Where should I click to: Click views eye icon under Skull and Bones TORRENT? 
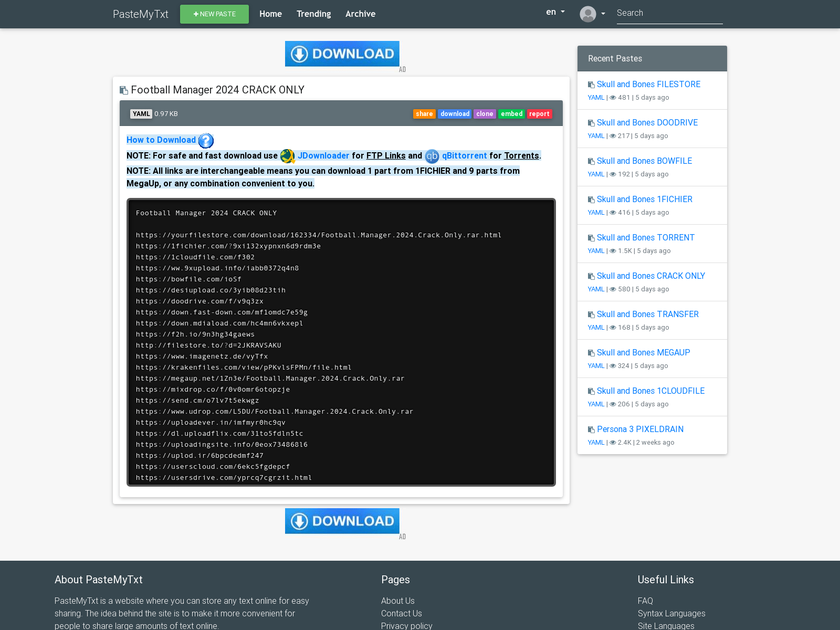613,251
